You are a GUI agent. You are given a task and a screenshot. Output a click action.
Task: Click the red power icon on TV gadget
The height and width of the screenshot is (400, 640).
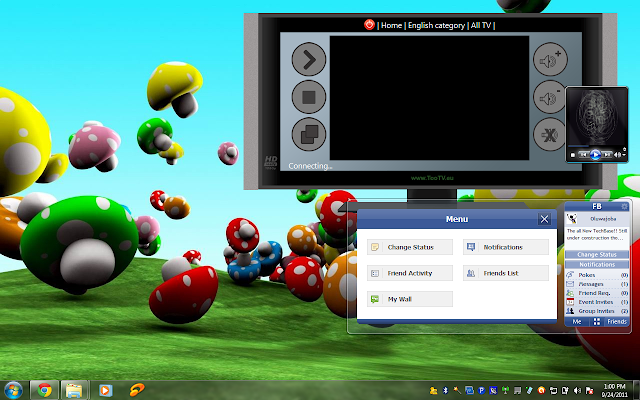tap(369, 24)
